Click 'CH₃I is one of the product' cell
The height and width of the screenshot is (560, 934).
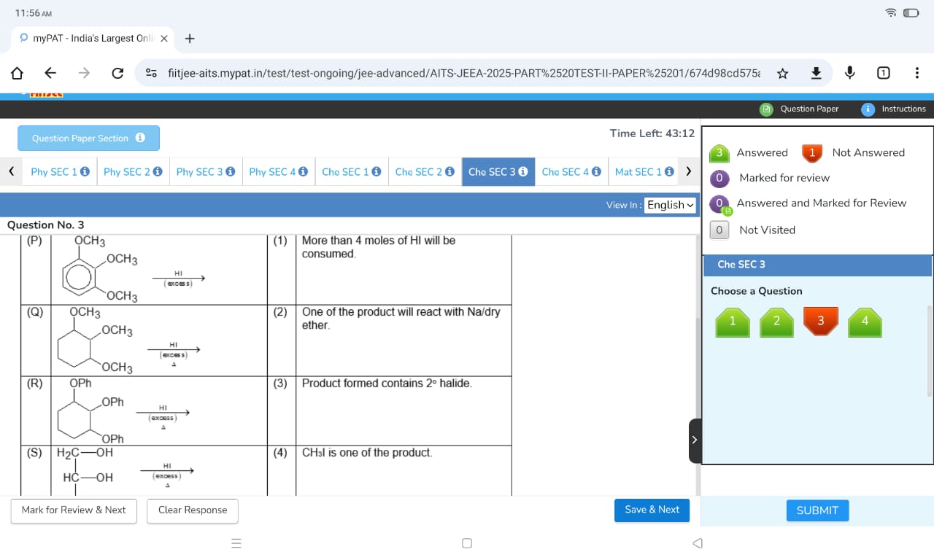(x=404, y=470)
